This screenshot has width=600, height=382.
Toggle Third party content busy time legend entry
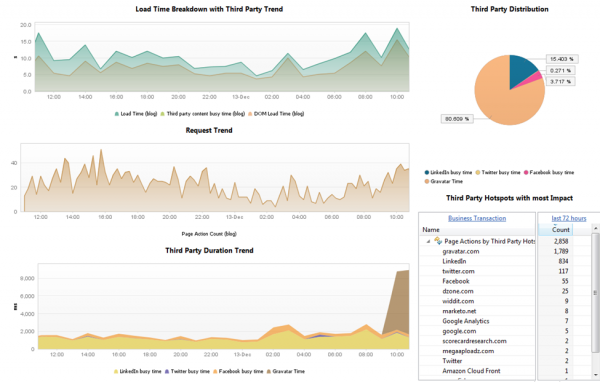pyautogui.click(x=202, y=114)
